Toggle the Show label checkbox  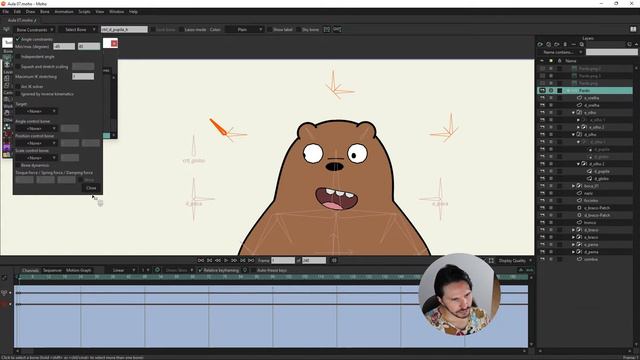270,30
